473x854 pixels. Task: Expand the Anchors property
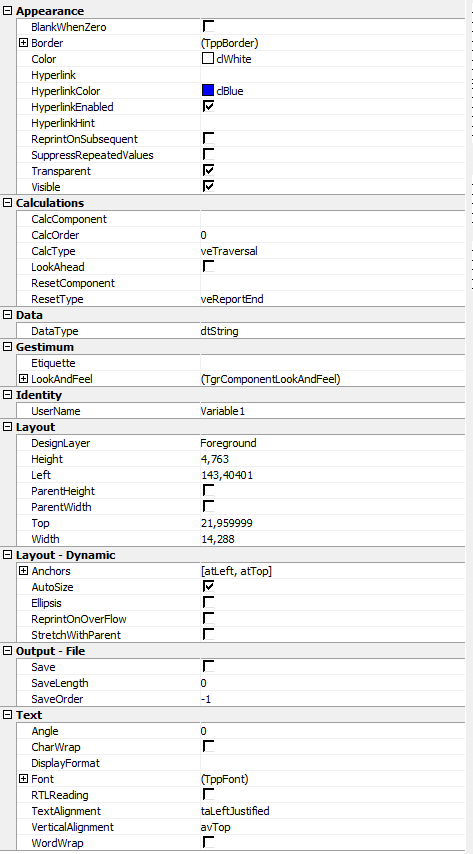pos(23,571)
